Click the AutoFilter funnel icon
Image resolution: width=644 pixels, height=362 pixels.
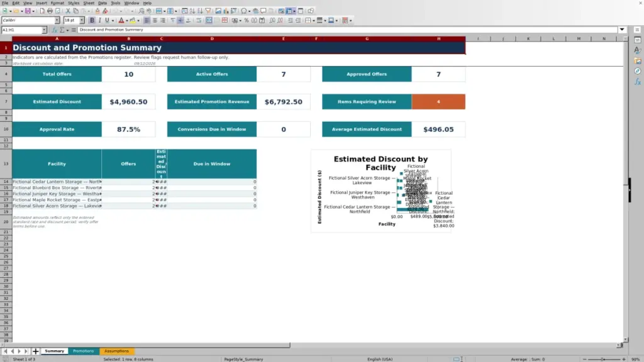pyautogui.click(x=208, y=11)
